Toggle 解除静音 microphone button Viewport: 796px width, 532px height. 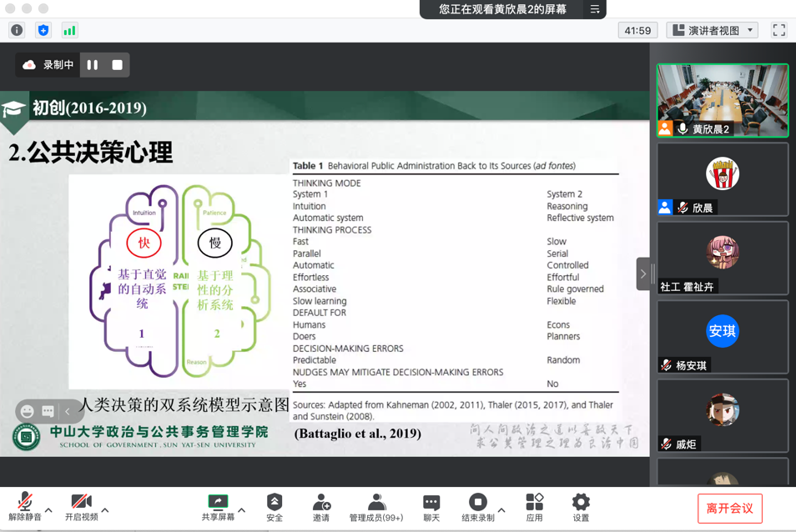click(x=25, y=506)
